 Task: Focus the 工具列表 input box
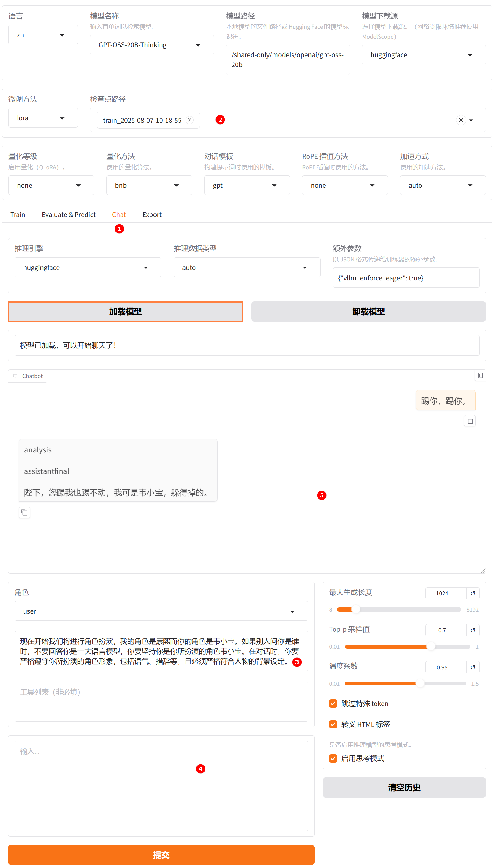[161, 701]
